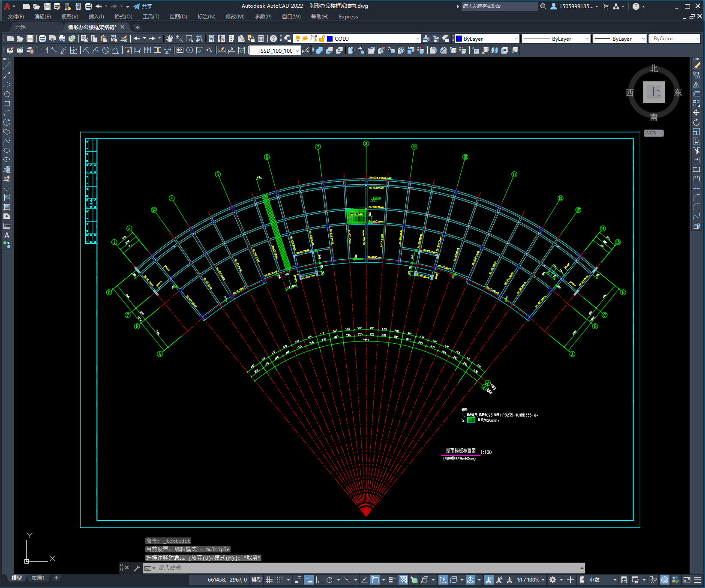
Task: Select the Rotate tool in modify toolbar
Action: pos(696,122)
